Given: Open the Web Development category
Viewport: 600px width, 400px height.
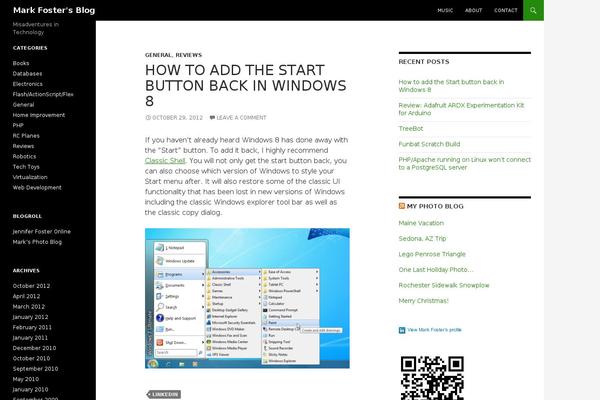Looking at the screenshot, I should tap(37, 187).
